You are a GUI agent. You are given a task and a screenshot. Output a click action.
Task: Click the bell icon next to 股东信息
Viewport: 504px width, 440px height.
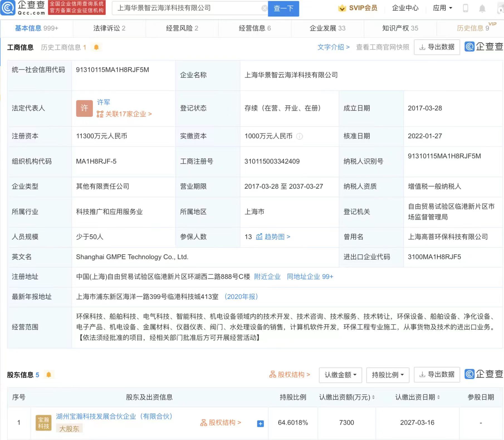point(49,375)
